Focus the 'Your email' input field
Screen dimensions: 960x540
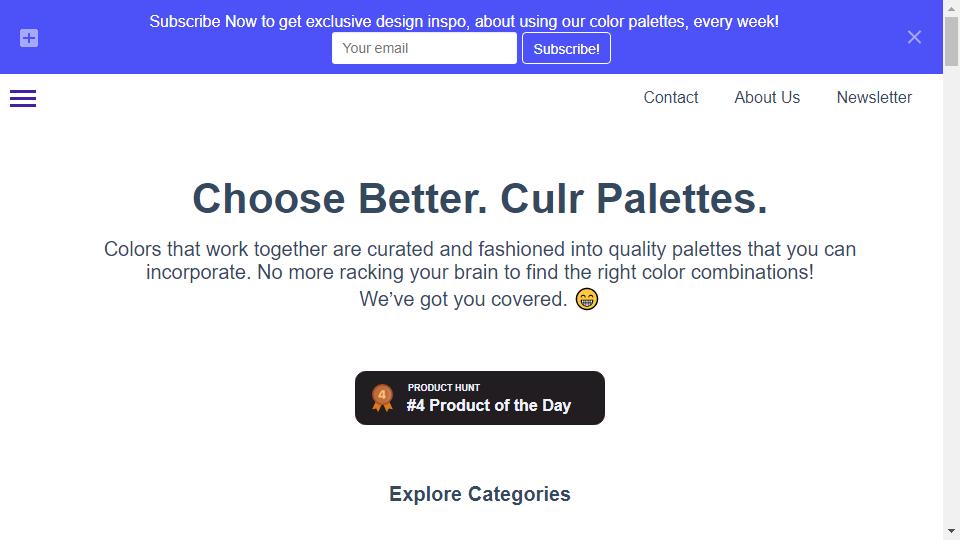click(424, 48)
